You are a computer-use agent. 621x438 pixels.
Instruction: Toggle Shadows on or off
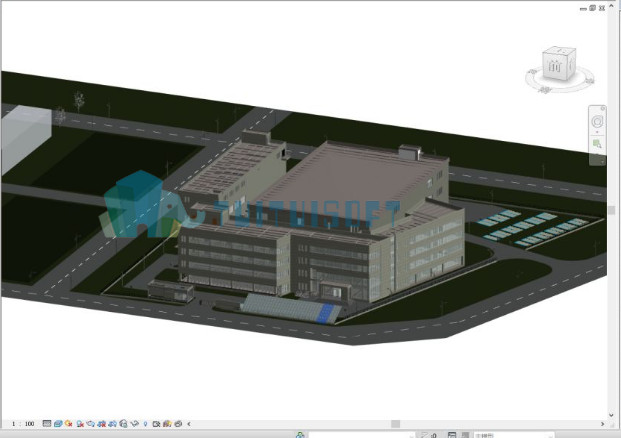(80, 424)
